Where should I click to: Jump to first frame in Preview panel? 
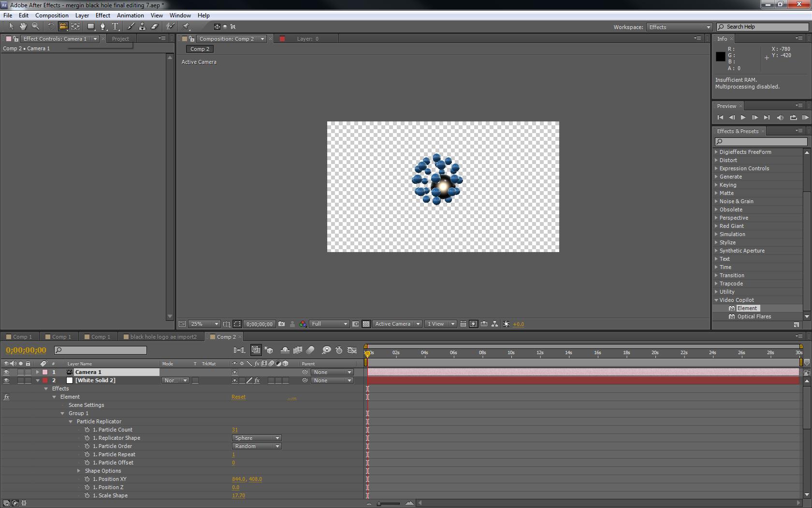tap(720, 118)
